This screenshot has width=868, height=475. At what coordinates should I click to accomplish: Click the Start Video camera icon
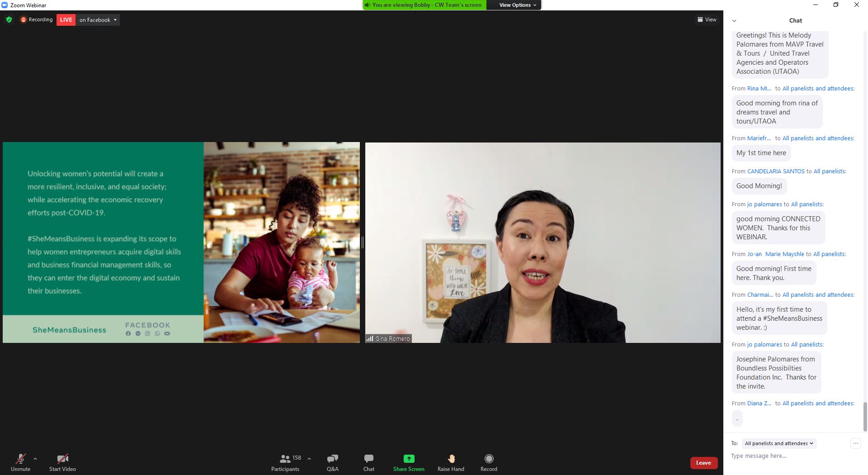62,459
